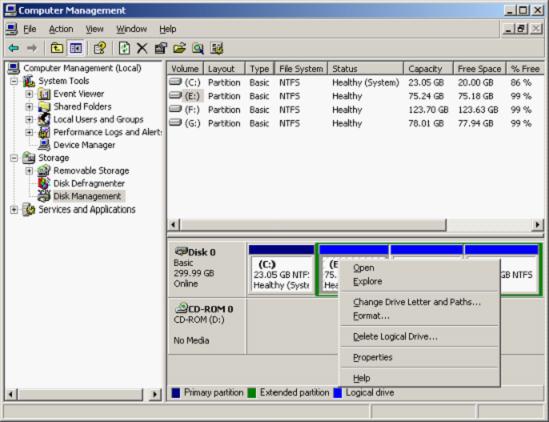Select Change Drive Letter and Paths
The width and height of the screenshot is (549, 422).
point(419,302)
